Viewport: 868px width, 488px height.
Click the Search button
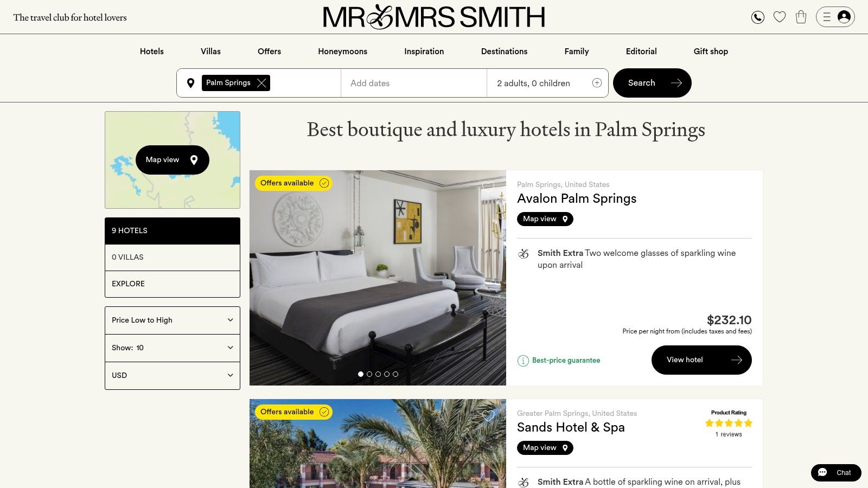point(652,83)
